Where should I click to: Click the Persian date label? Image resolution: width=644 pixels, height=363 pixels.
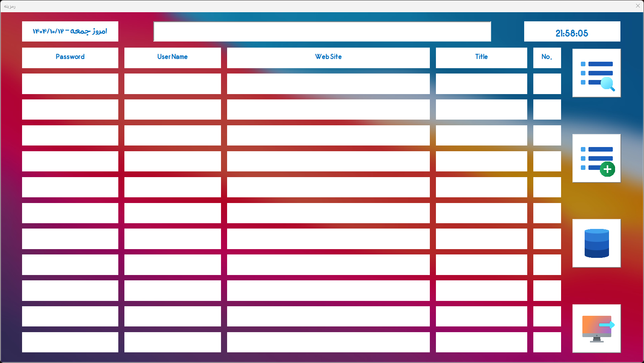pyautogui.click(x=70, y=32)
